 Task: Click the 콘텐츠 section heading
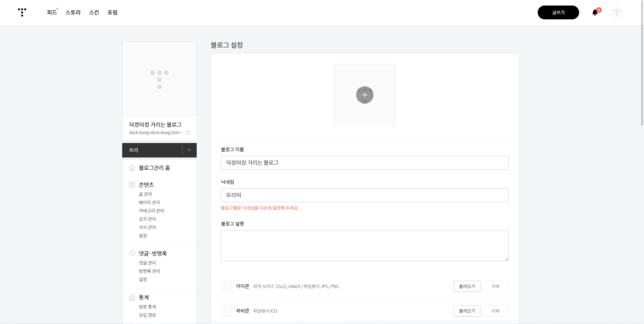[x=146, y=185]
